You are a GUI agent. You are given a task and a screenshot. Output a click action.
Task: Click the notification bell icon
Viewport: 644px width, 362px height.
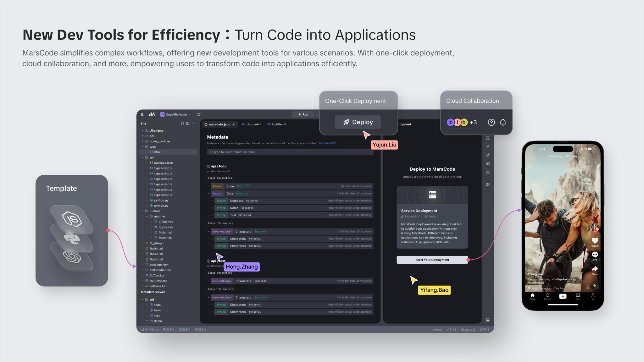503,122
